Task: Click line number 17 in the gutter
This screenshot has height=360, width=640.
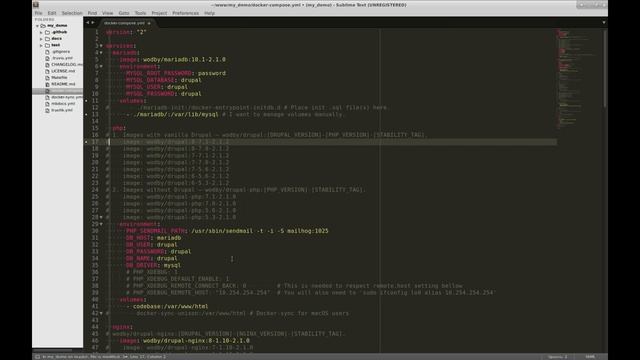Action: tap(95, 142)
